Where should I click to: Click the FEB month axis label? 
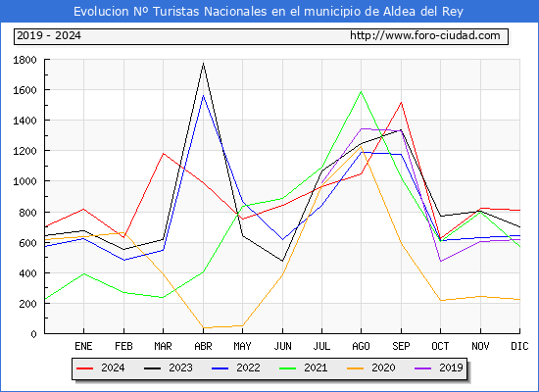[123, 346]
